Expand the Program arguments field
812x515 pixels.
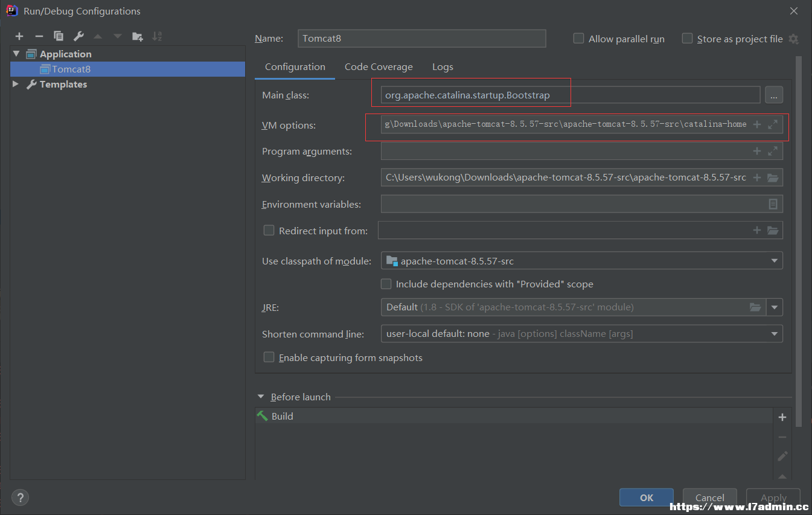pos(773,151)
